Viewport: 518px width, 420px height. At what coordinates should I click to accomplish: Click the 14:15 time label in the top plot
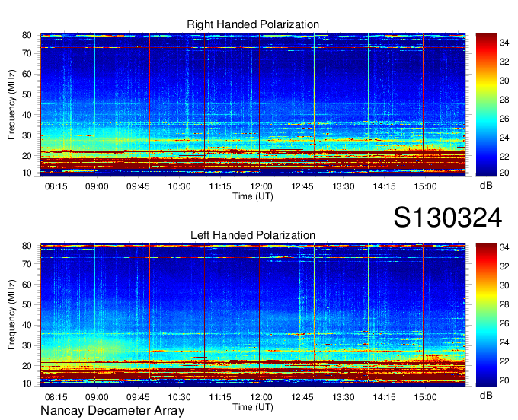[x=384, y=186]
